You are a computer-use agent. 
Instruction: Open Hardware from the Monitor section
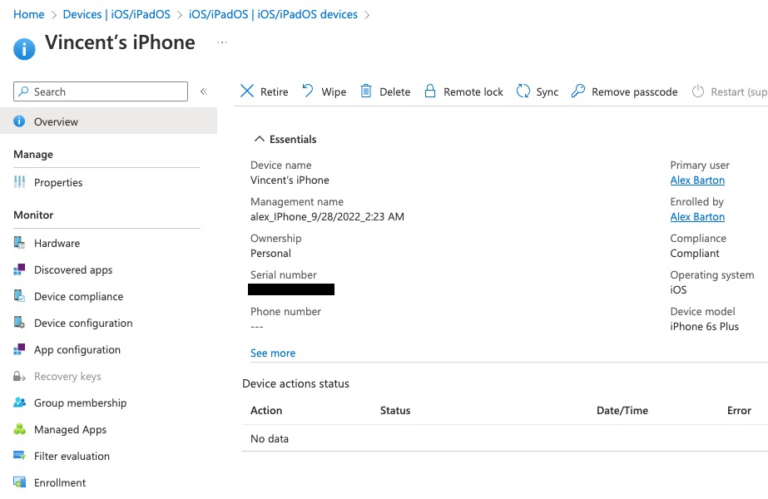[x=56, y=243]
